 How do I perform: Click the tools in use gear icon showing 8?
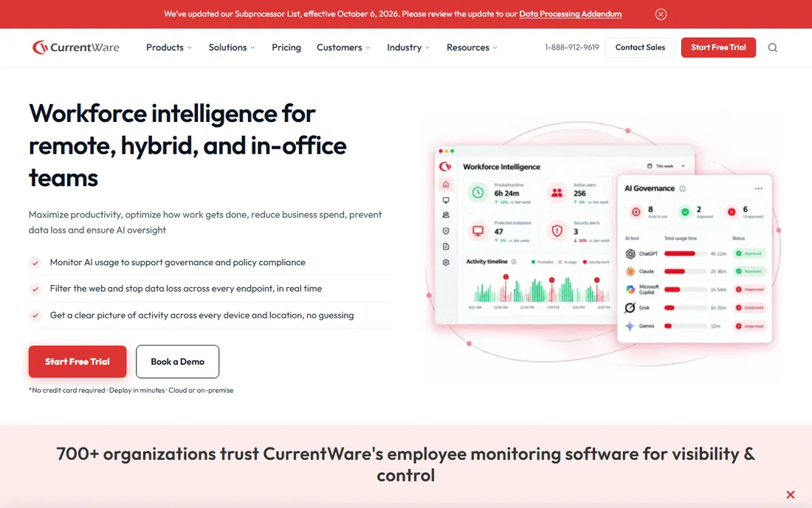click(636, 211)
